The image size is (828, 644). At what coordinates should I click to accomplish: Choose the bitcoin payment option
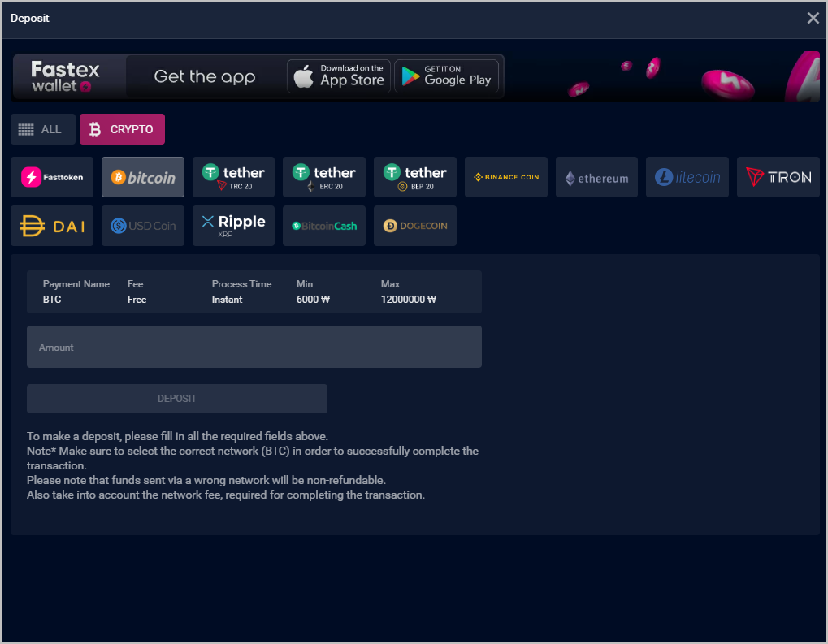[x=142, y=177]
